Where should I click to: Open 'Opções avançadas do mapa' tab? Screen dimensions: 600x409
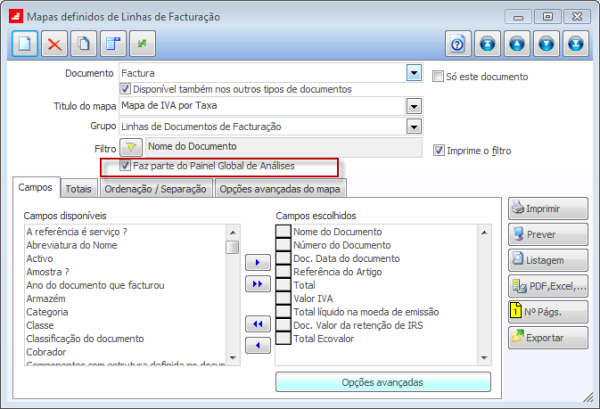[x=280, y=189]
